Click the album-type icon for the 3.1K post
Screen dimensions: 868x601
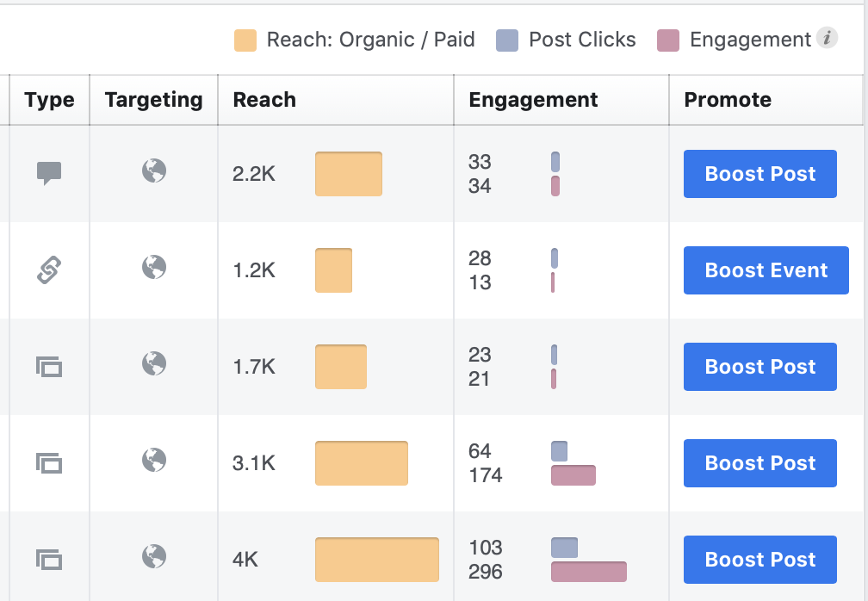(49, 463)
